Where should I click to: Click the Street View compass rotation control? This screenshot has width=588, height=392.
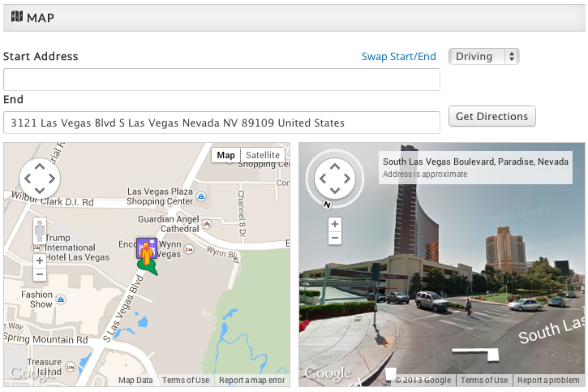click(334, 179)
